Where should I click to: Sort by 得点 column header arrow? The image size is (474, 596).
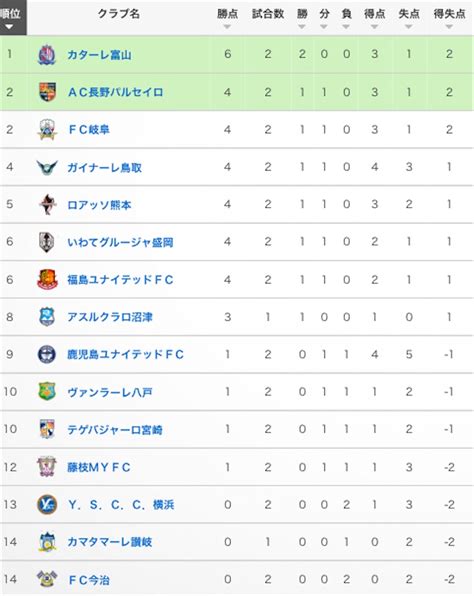coord(374,27)
